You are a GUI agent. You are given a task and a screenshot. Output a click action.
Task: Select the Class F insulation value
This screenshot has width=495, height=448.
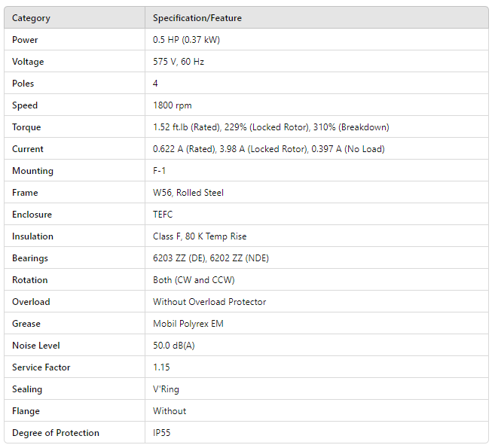click(x=200, y=236)
